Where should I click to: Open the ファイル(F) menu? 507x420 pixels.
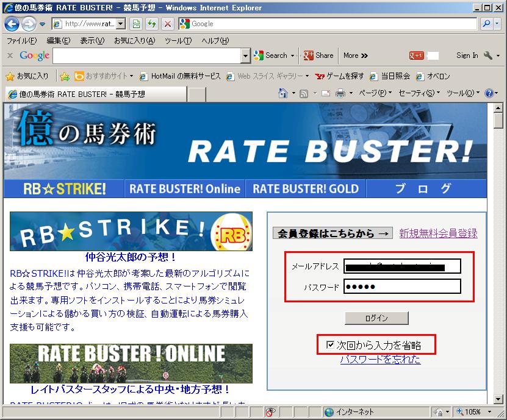pos(22,41)
